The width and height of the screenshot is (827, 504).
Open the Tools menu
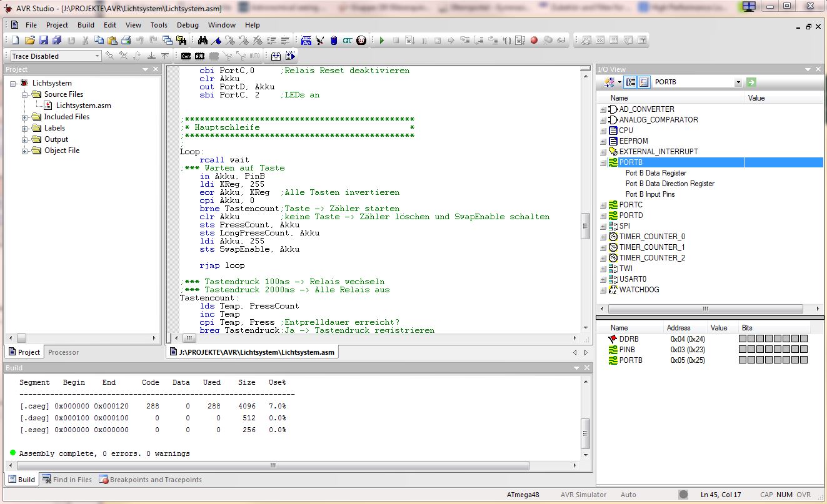pyautogui.click(x=159, y=25)
